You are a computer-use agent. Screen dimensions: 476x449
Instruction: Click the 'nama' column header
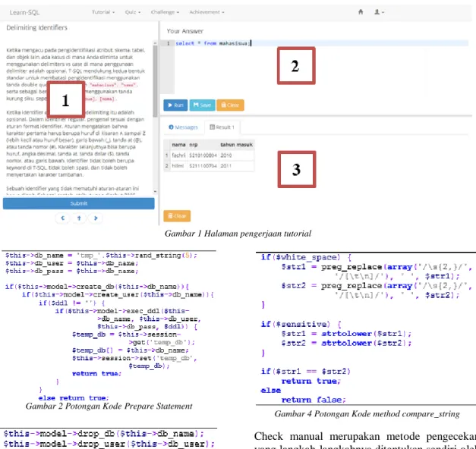(x=178, y=145)
